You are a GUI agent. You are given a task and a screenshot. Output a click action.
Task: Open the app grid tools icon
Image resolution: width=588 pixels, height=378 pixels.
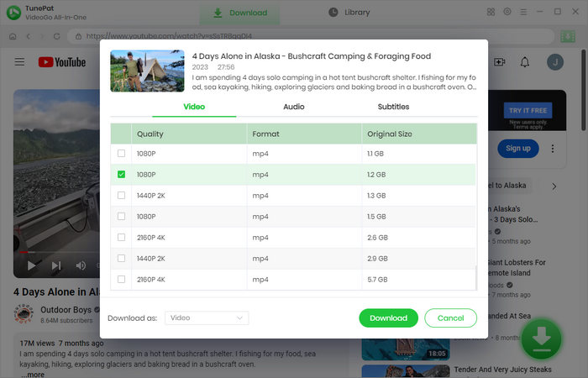[491, 12]
